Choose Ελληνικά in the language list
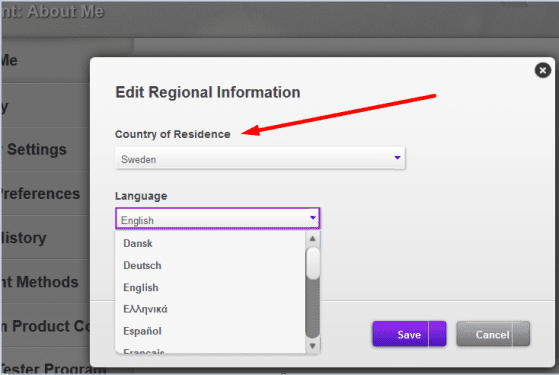The image size is (559, 375). (x=145, y=309)
